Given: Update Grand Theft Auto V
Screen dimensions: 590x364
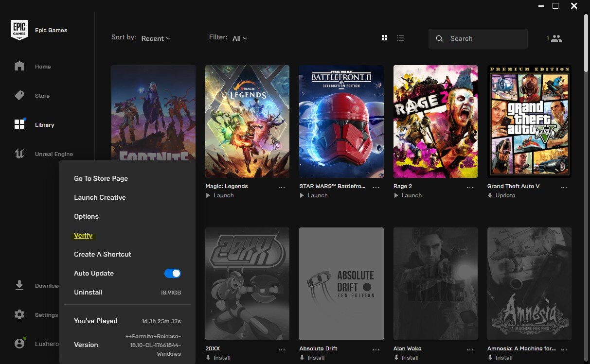Looking at the screenshot, I should 501,195.
